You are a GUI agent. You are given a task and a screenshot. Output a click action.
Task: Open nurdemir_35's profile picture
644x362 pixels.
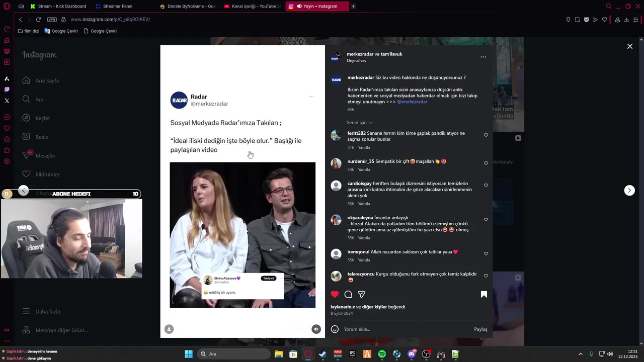click(336, 163)
